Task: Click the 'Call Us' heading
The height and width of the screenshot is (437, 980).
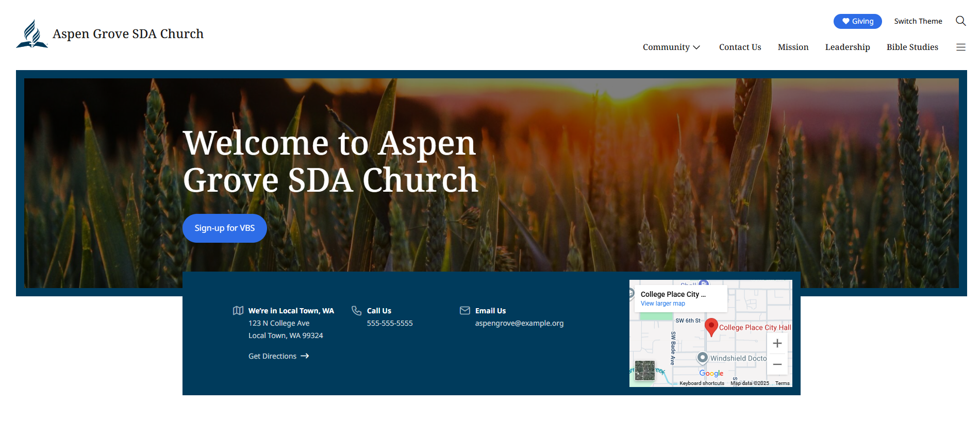Action: pos(379,311)
